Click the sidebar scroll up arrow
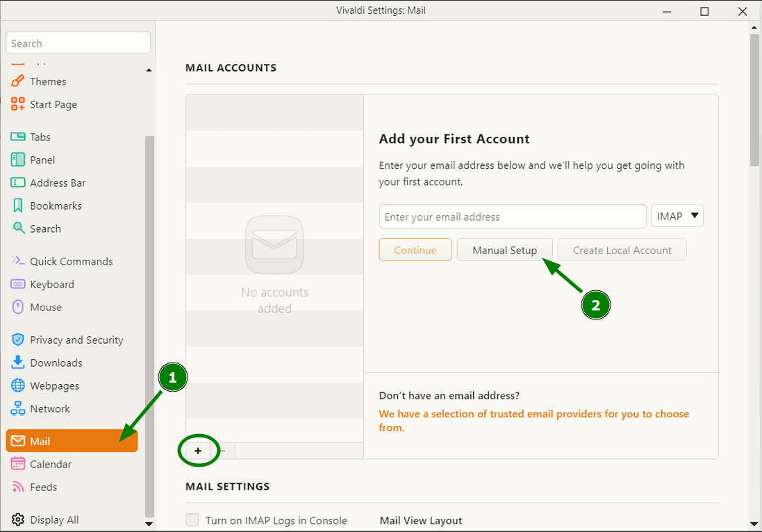Screen dimensions: 762x532 pyautogui.click(x=149, y=70)
